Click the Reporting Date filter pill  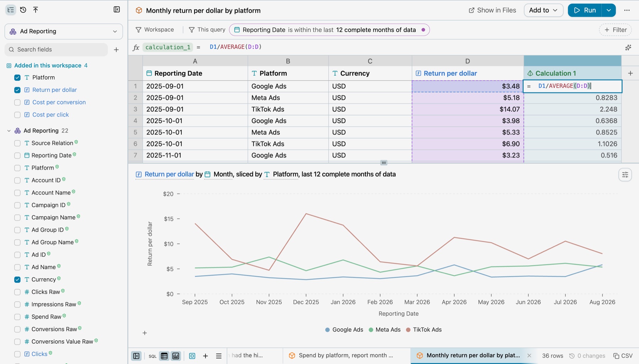click(x=329, y=30)
